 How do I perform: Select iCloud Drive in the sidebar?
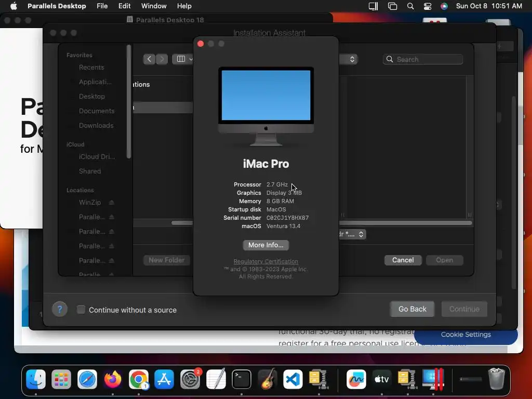97,156
